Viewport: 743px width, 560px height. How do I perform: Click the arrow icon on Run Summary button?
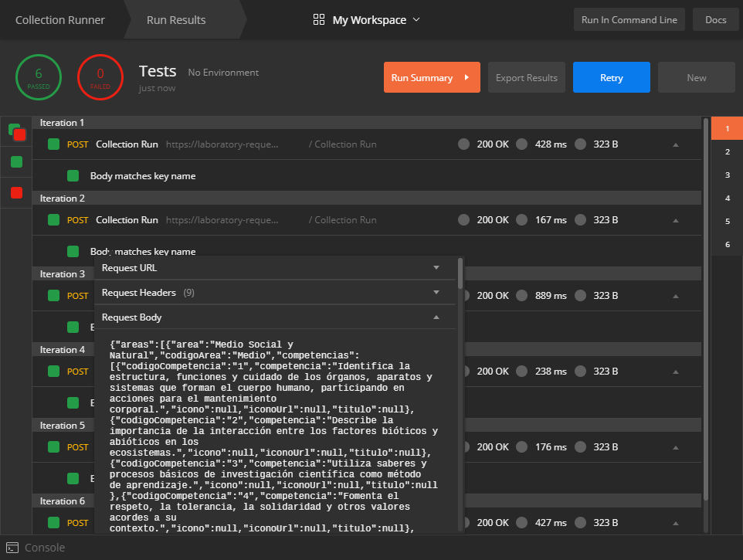466,77
